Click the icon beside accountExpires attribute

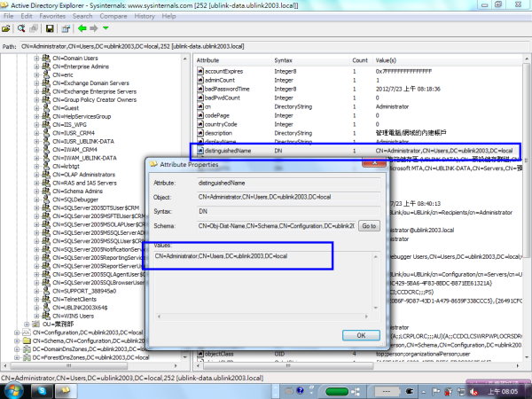point(200,71)
